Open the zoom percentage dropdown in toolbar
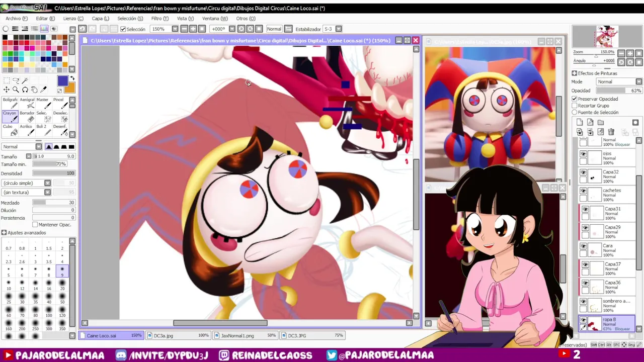The width and height of the screenshot is (644, 362). tap(175, 29)
